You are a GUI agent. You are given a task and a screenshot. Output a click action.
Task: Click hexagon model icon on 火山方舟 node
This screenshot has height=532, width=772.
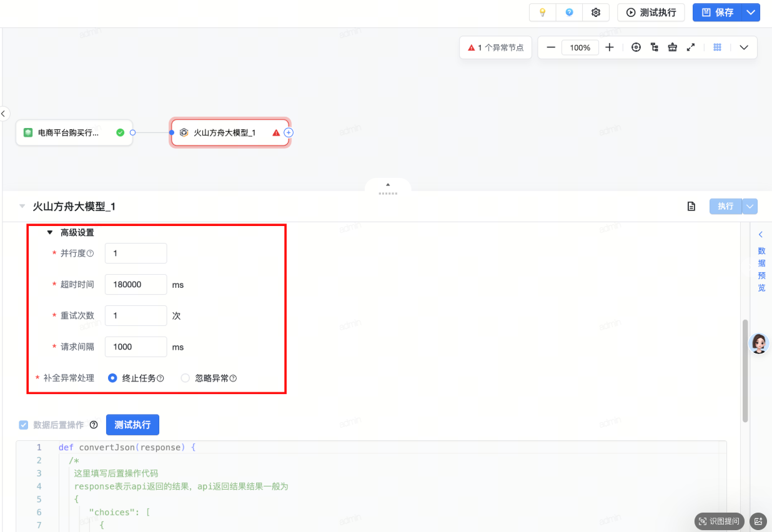184,132
